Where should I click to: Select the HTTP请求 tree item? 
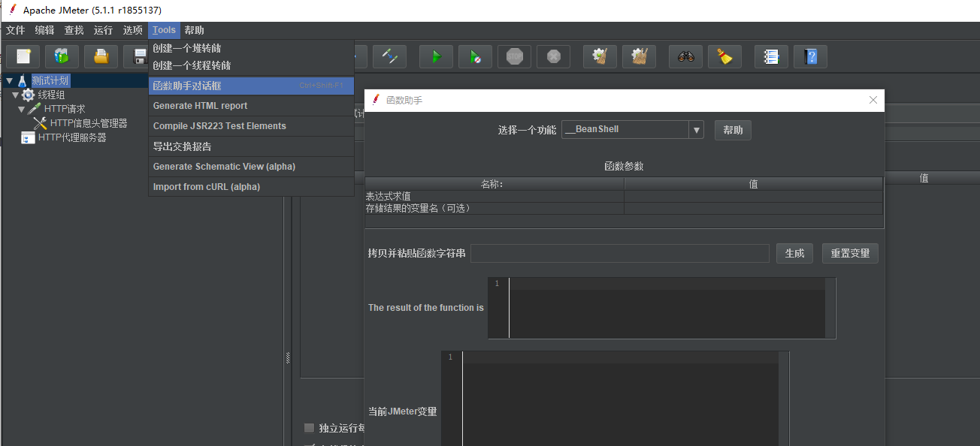(x=65, y=109)
